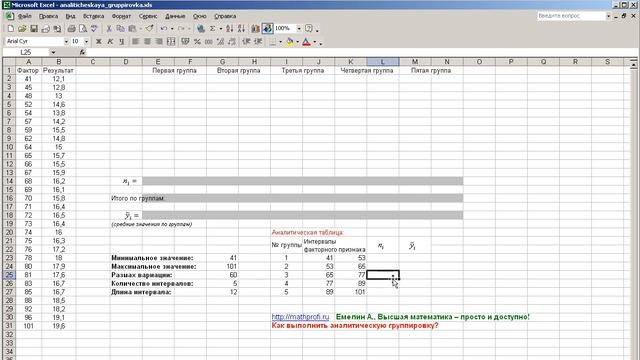Click the Print icon
Viewport: 640px width, 360px height.
71,29
